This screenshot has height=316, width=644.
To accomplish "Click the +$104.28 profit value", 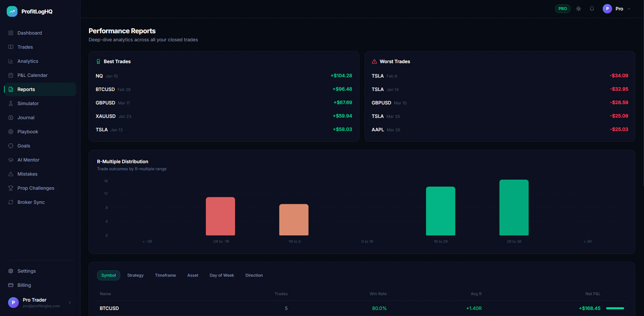I will [x=341, y=76].
